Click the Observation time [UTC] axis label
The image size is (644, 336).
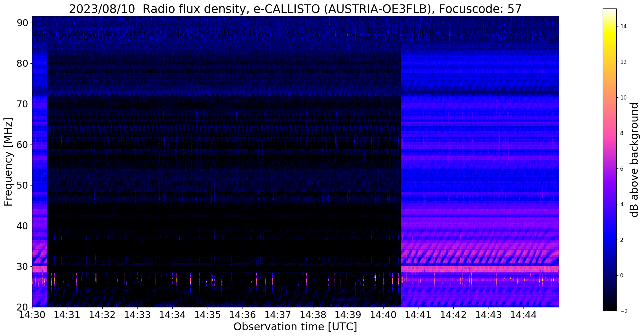tap(295, 327)
